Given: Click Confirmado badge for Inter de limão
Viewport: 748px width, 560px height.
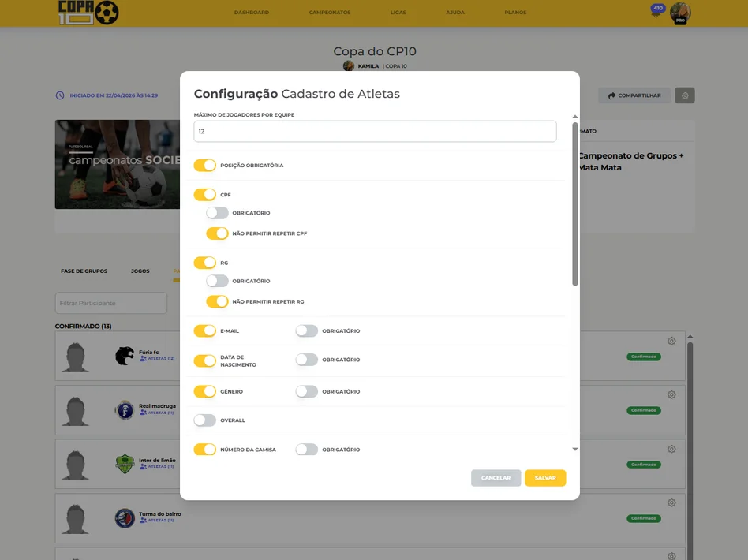Looking at the screenshot, I should (644, 465).
